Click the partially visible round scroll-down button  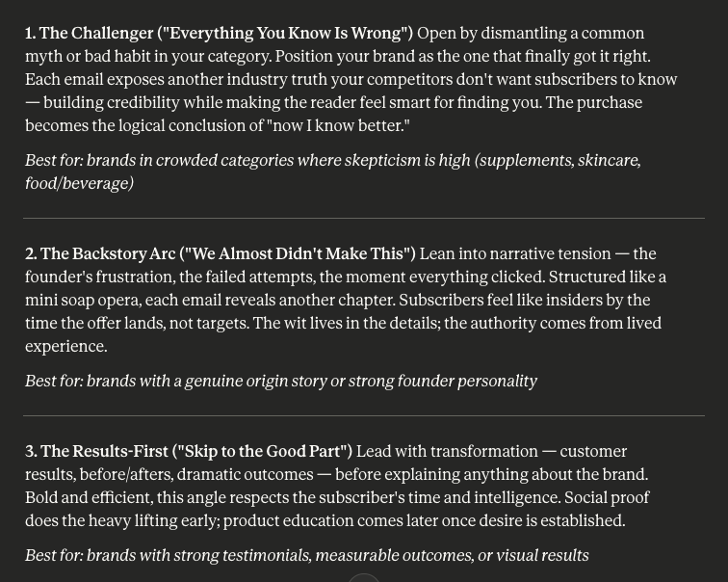tap(364, 578)
